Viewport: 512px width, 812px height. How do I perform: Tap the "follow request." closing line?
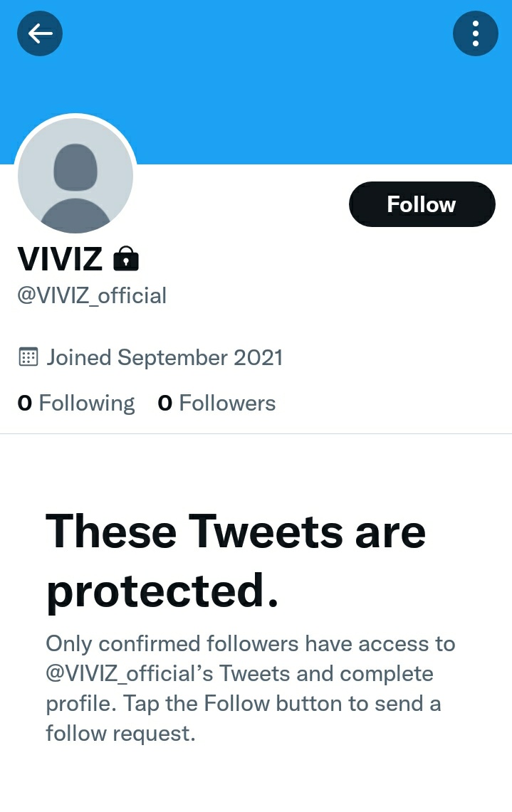tap(120, 733)
